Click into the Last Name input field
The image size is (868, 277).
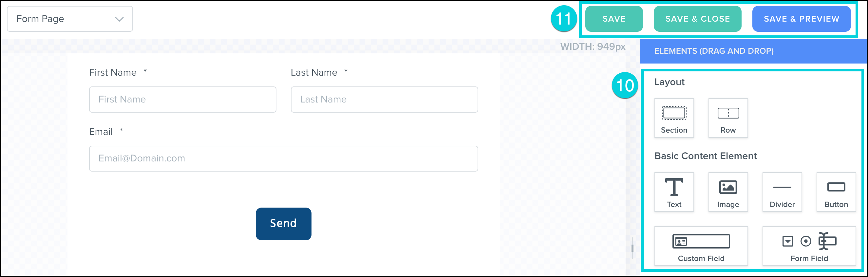[x=384, y=100]
